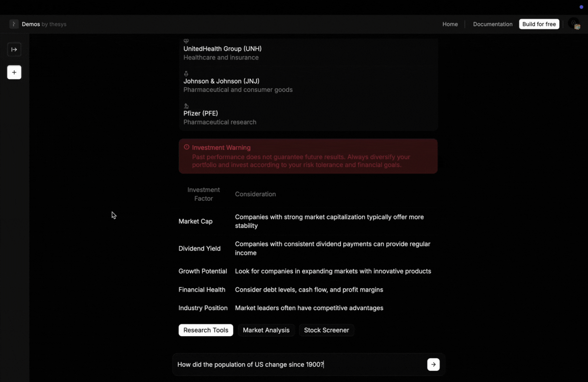The height and width of the screenshot is (382, 588).
Task: Select the Research Tools tab
Action: click(x=206, y=330)
